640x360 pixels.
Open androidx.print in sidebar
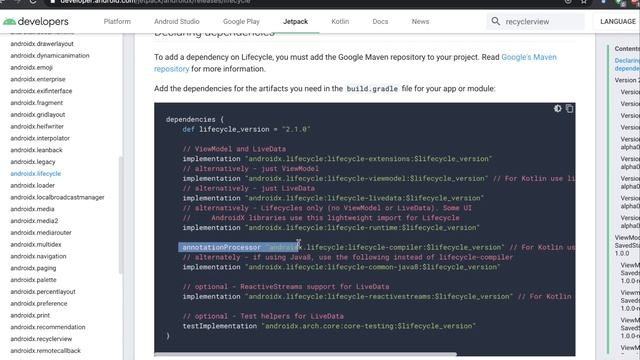[x=30, y=316]
